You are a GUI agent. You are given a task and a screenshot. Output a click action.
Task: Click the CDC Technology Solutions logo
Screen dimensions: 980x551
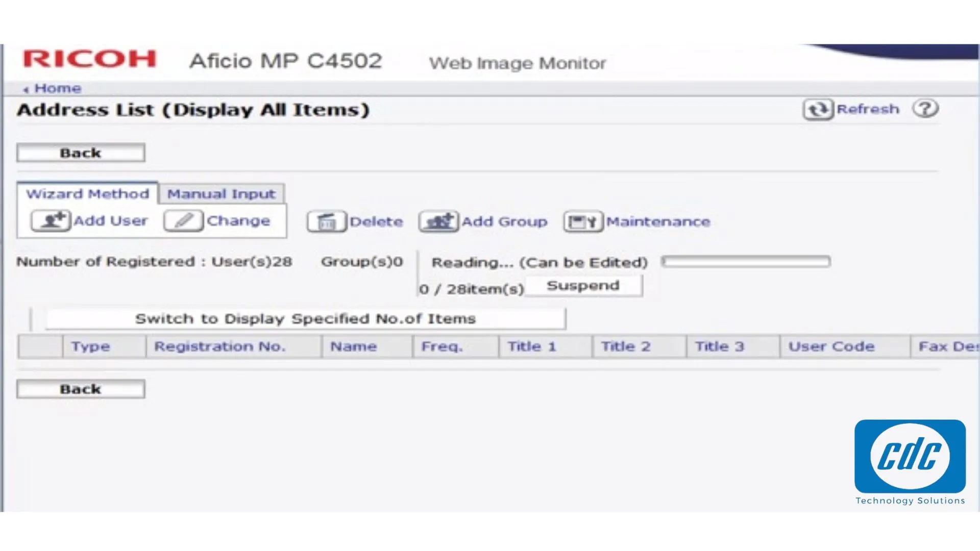[x=910, y=457]
